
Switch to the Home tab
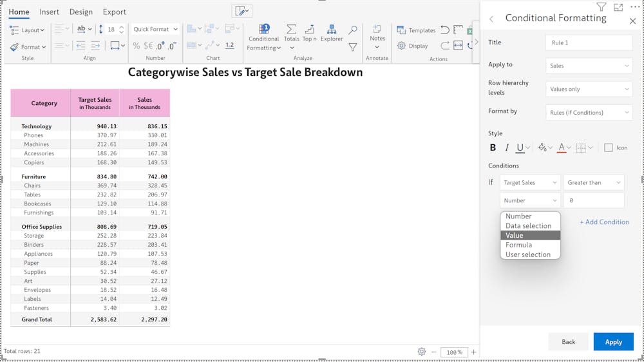coord(19,12)
